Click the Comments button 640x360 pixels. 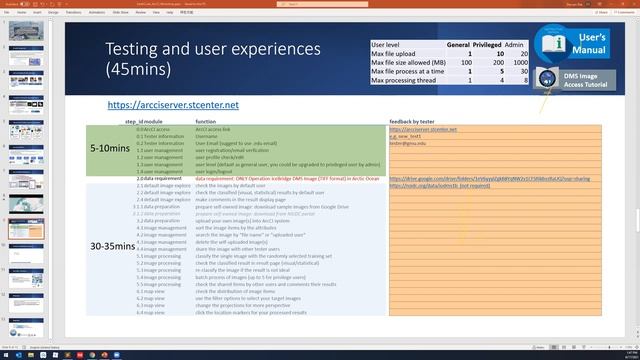[624, 13]
